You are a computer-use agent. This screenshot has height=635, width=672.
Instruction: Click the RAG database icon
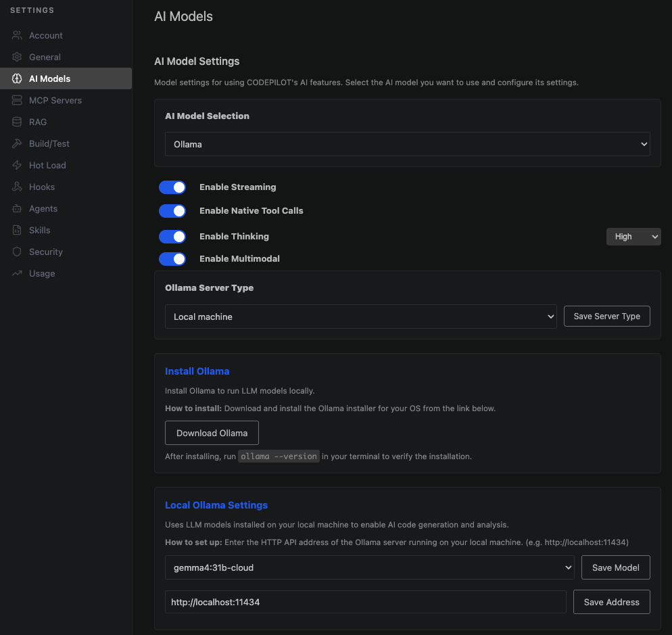click(17, 122)
